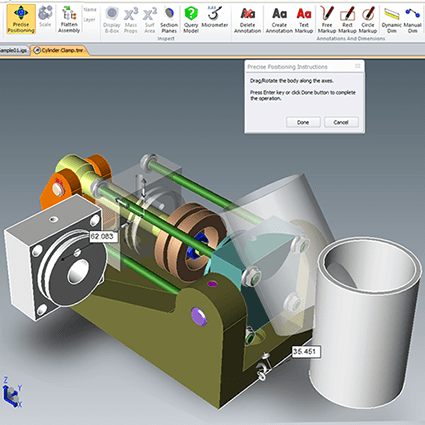Select the 35.451 dimension label
Image resolution: width=425 pixels, height=425 pixels.
point(305,351)
